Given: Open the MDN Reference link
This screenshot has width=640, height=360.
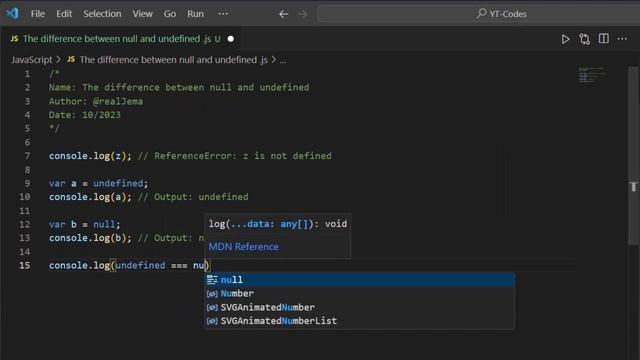Looking at the screenshot, I should (244, 247).
